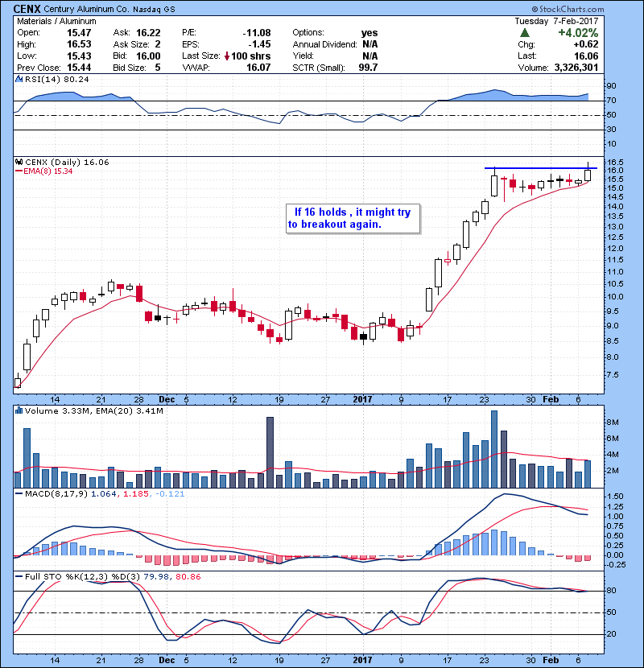Viewport: 644px width, 668px height.
Task: Click the Century Aluminum Co. company name
Action: [86, 9]
